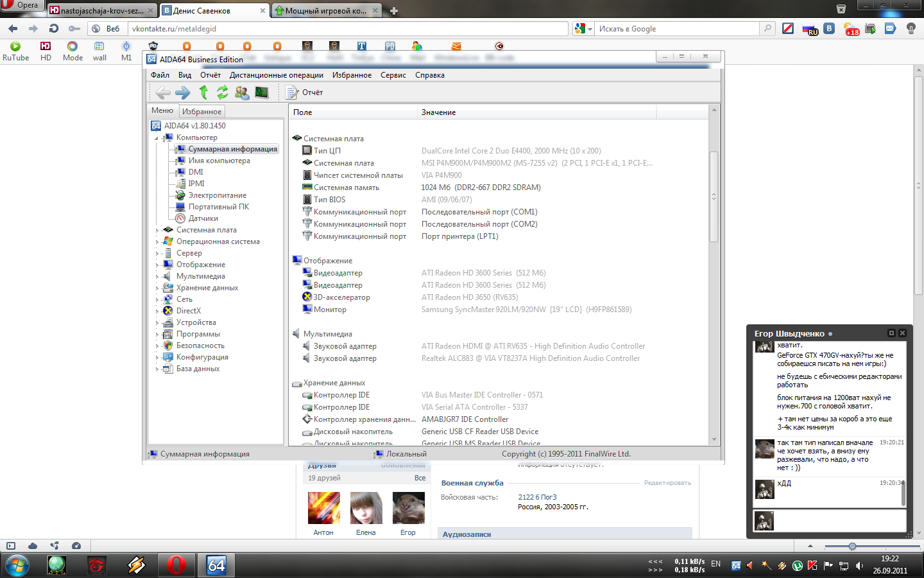Viewport: 924px width, 578px height.
Task: Open the VK extension icon in Opera toolbar
Action: [829, 28]
